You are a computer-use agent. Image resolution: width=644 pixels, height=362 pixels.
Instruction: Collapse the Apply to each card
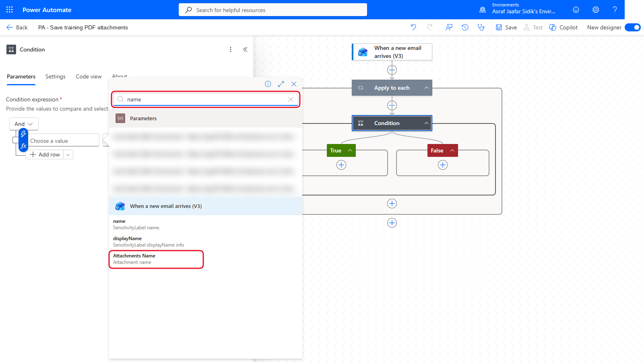tap(426, 88)
